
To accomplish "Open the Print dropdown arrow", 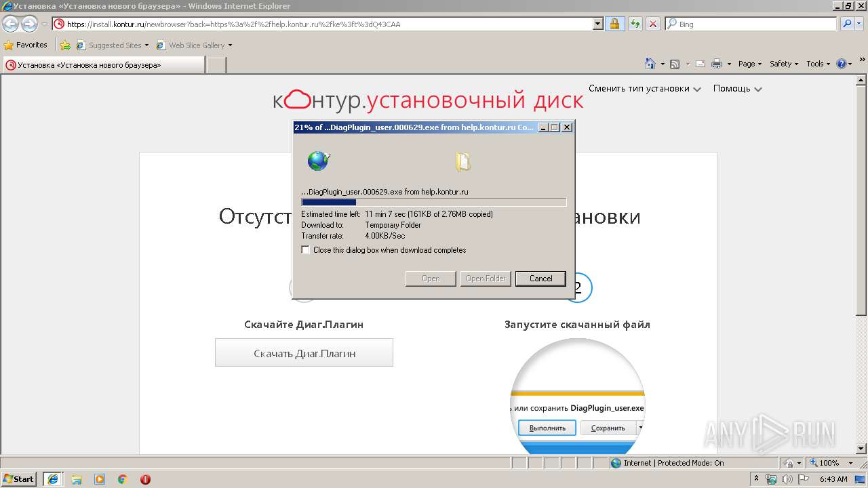I will 729,64.
